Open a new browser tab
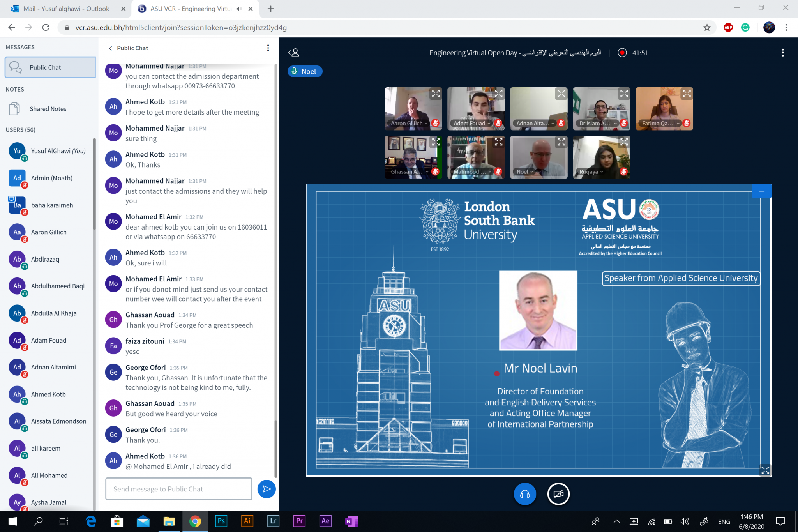This screenshot has height=532, width=798. pos(270,9)
